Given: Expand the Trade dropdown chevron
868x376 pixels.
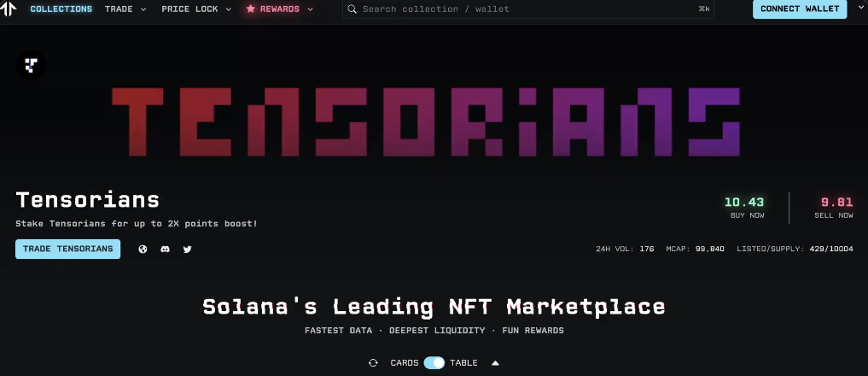Looking at the screenshot, I should tap(143, 9).
